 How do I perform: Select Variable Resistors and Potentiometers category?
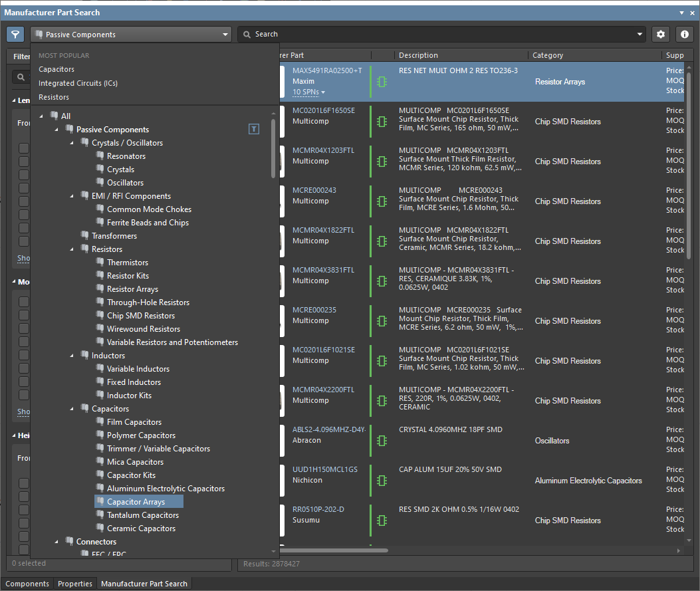[x=172, y=342]
